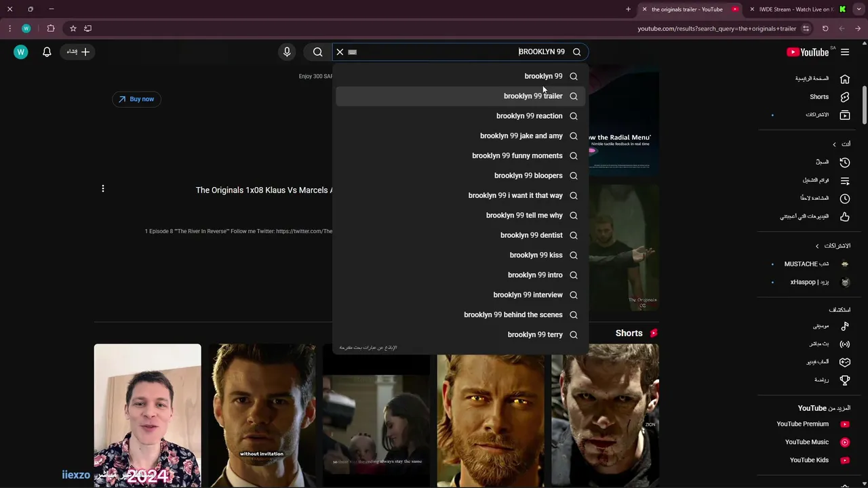This screenshot has width=868, height=488.
Task: Click the report search predictions link below suggestions
Action: tap(368, 348)
